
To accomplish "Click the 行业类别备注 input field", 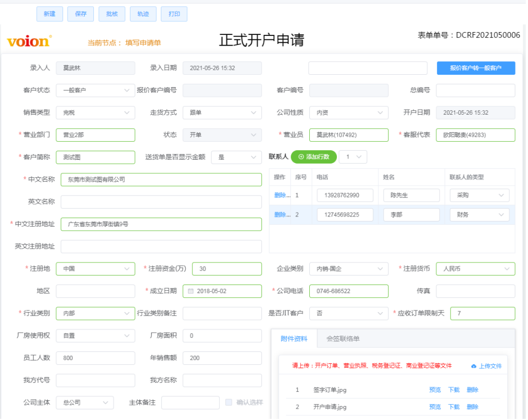I will (222, 314).
